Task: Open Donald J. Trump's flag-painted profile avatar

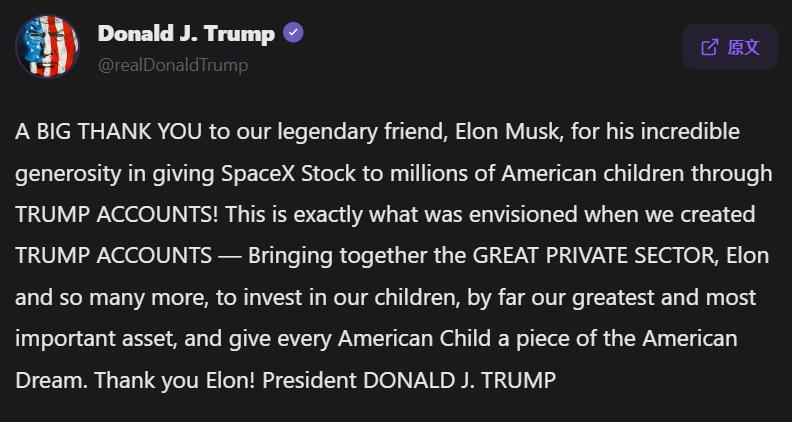Action: tap(47, 46)
